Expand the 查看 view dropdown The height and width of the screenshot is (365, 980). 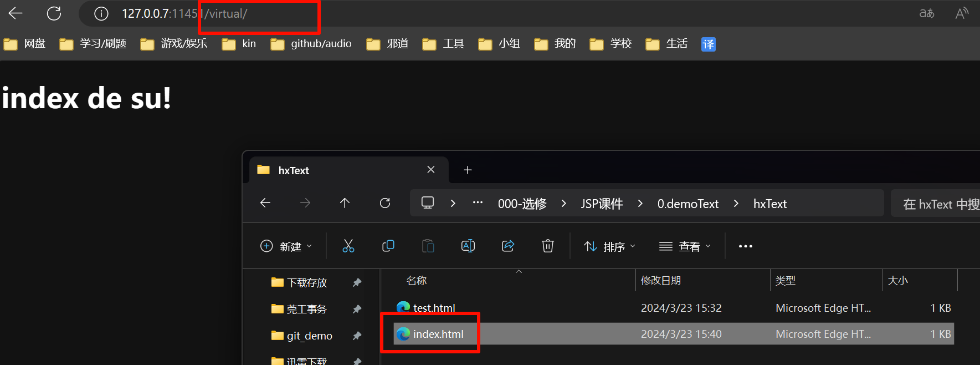tap(685, 246)
